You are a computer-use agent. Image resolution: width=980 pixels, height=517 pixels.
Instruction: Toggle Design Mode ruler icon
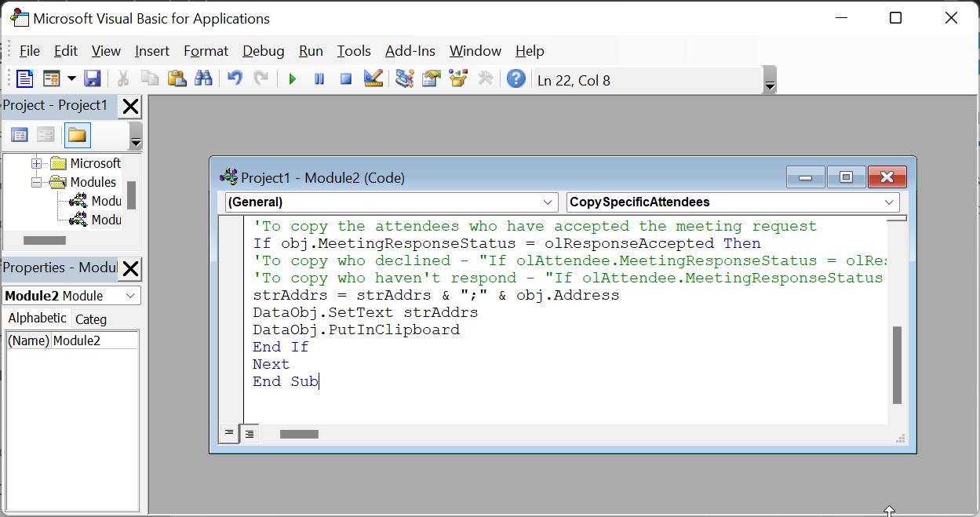point(373,78)
